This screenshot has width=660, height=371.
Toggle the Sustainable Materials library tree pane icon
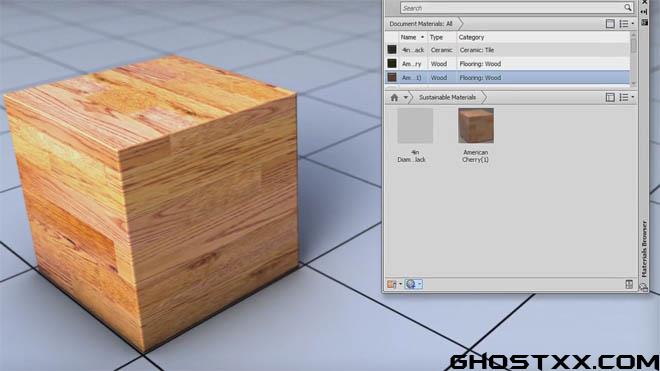coord(610,97)
